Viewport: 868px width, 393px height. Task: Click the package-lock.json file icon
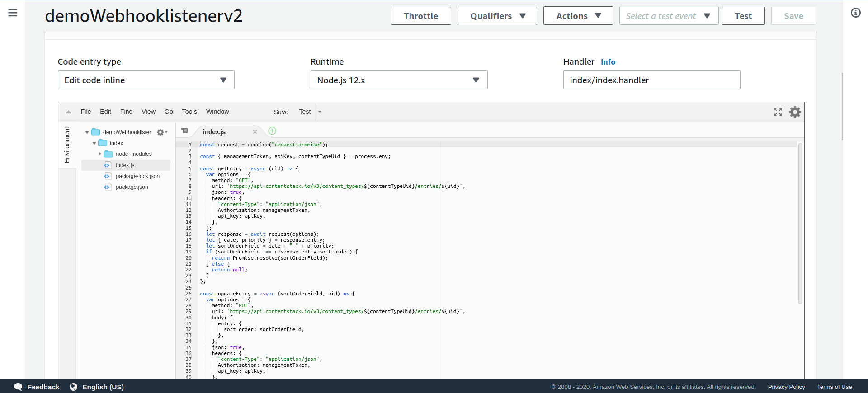[108, 176]
